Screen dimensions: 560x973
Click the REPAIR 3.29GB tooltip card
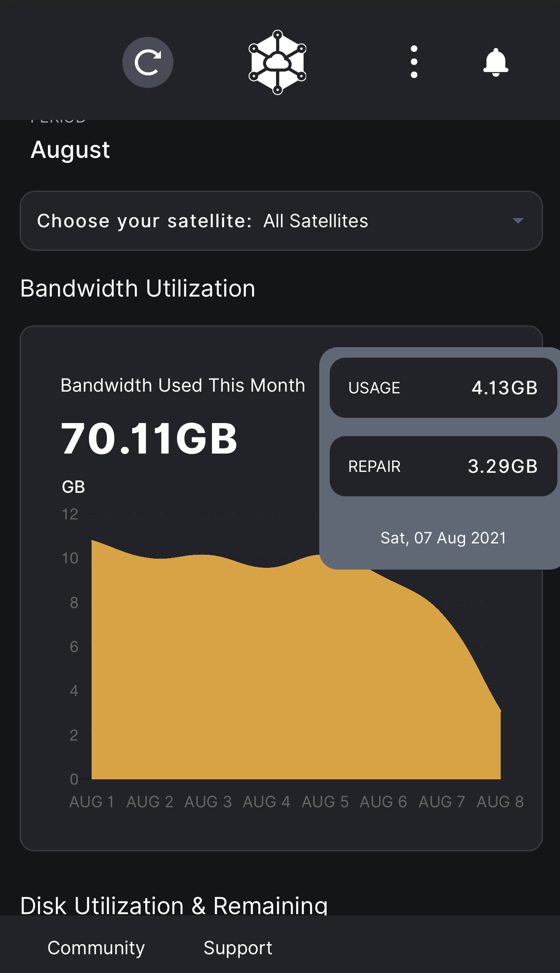click(443, 466)
